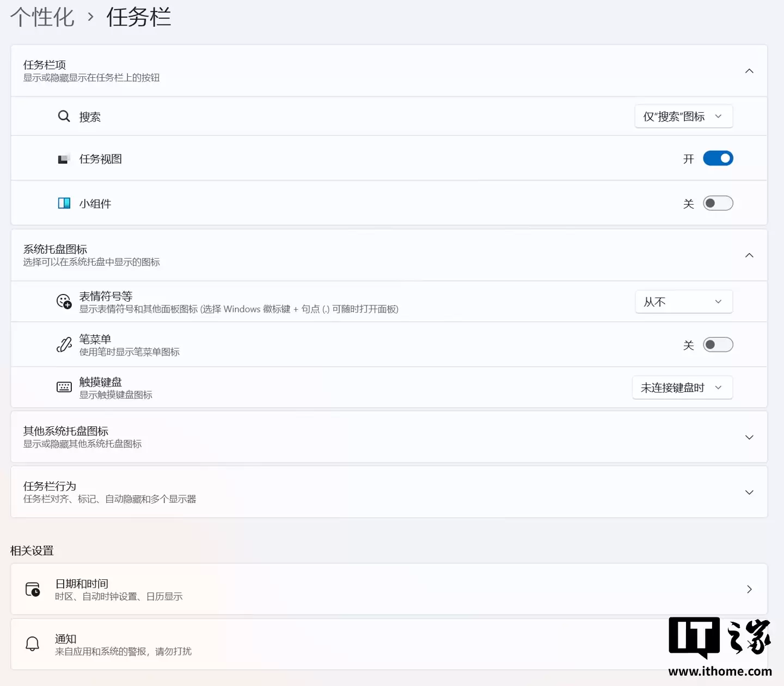Enable the 笔菜单 toggle
The width and height of the screenshot is (784, 686).
(x=718, y=344)
